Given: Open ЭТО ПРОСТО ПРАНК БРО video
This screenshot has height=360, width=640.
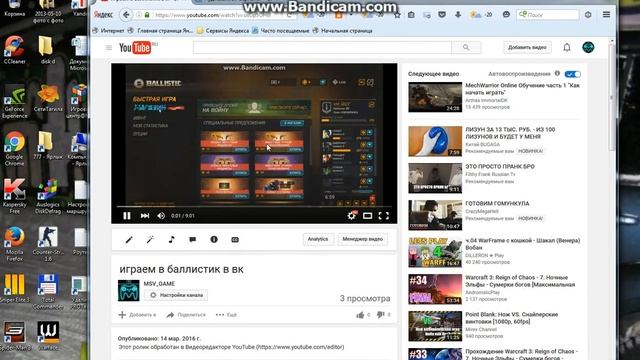Looking at the screenshot, I should pyautogui.click(x=500, y=167).
